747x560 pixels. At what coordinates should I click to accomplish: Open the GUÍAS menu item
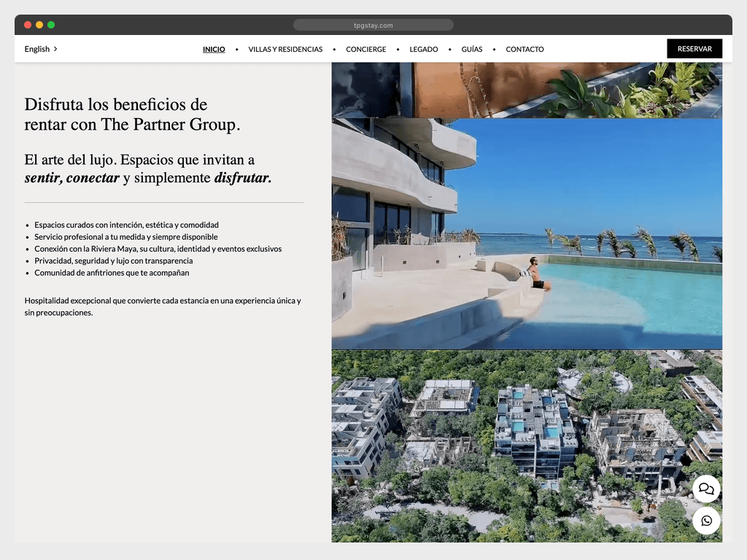pos(472,49)
